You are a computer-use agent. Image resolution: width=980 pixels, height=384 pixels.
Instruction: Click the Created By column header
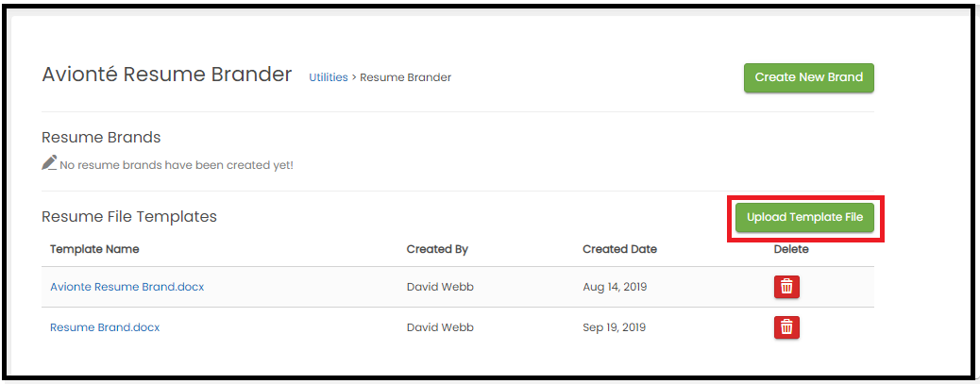[437, 249]
